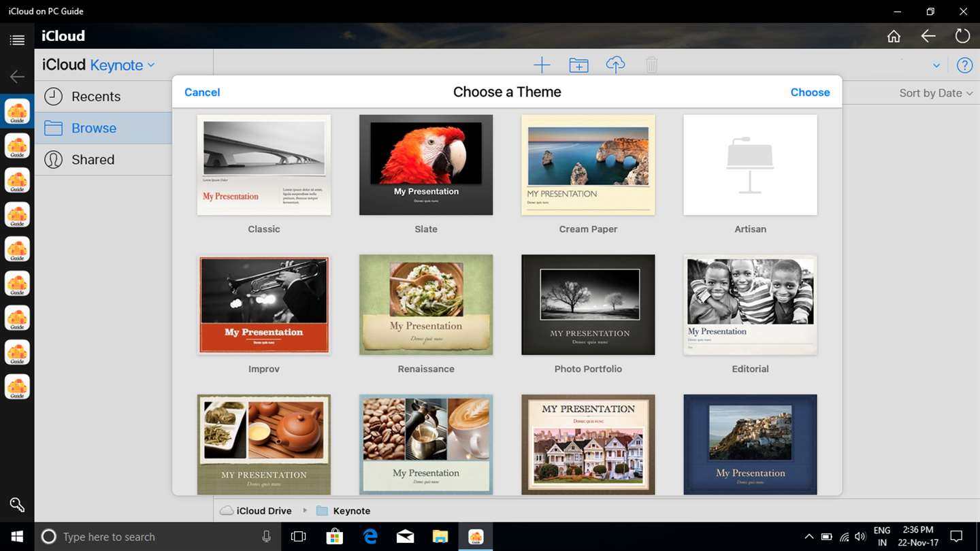Open network settings from the tray icon
This screenshot has height=551, width=980.
[x=844, y=537]
